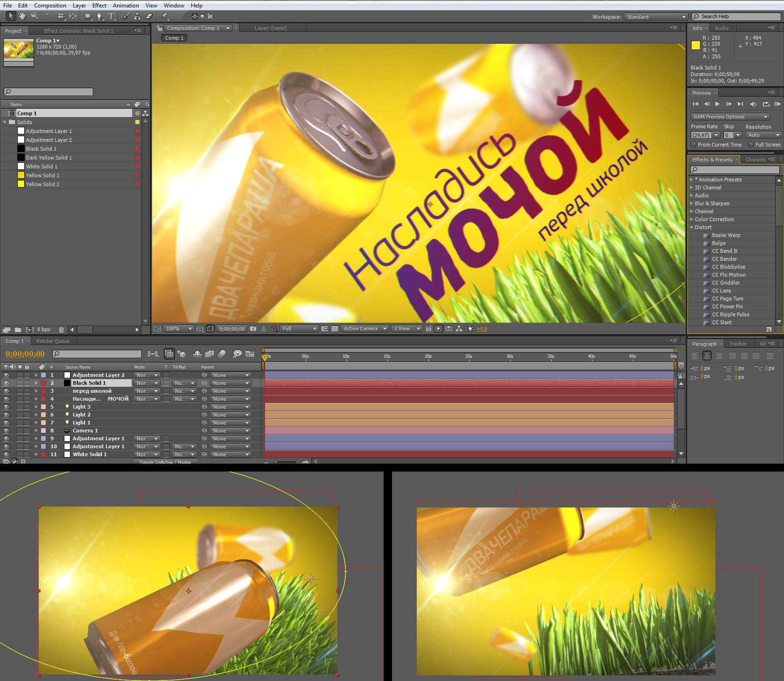This screenshot has height=681, width=784.
Task: Jump to first frame in Preview panel
Action: pos(695,104)
